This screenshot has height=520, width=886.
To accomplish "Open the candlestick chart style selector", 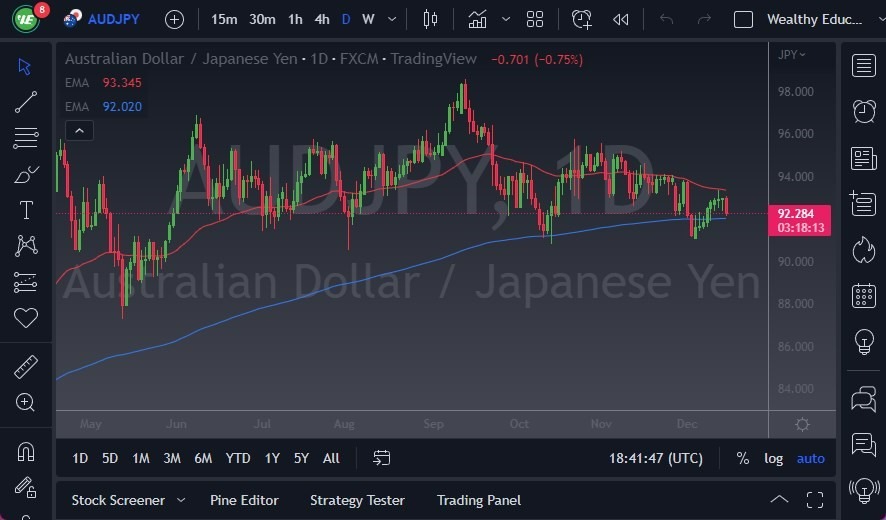I will click(431, 20).
